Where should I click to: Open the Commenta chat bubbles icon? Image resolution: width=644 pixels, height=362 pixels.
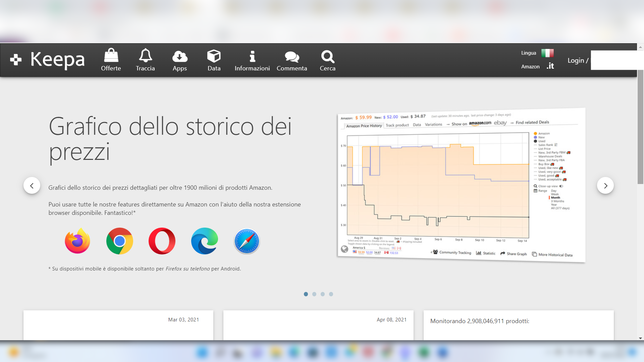click(x=292, y=57)
